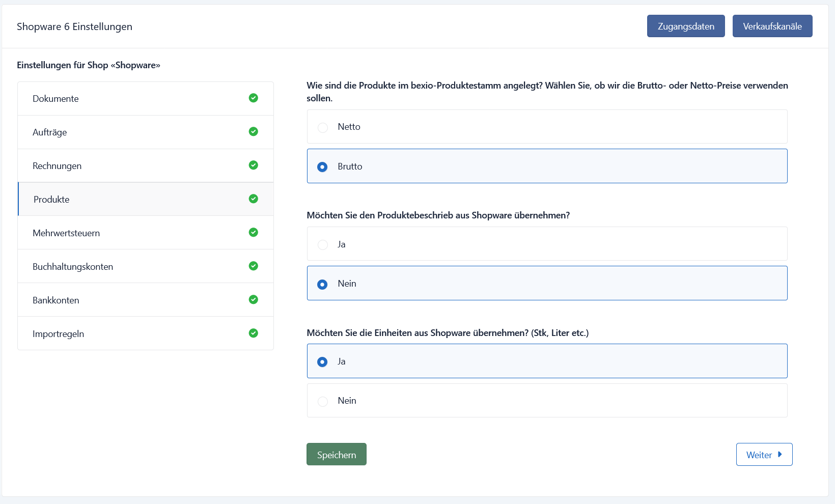Click green checkmark icon beside Rechnungen
Image resolution: width=835 pixels, height=504 pixels.
coord(254,165)
